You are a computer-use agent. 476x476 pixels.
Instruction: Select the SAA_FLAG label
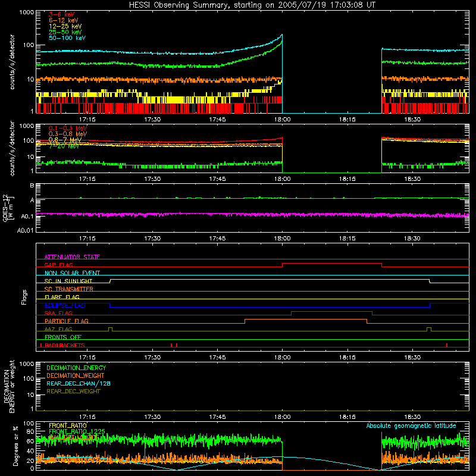coord(58,313)
